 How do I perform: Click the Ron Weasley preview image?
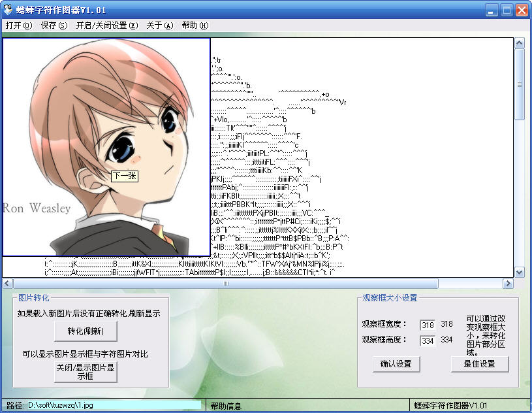point(106,147)
